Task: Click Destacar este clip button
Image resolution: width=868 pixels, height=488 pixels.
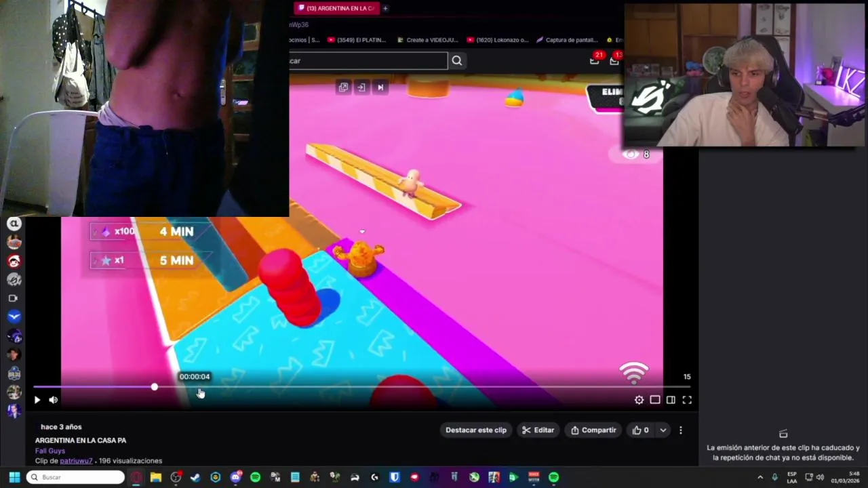Action: point(476,430)
